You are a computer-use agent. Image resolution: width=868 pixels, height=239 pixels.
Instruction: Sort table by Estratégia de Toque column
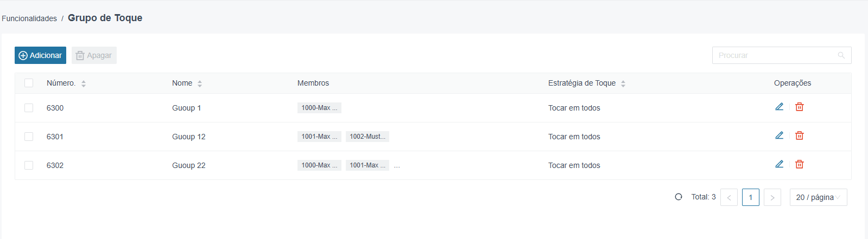[623, 83]
